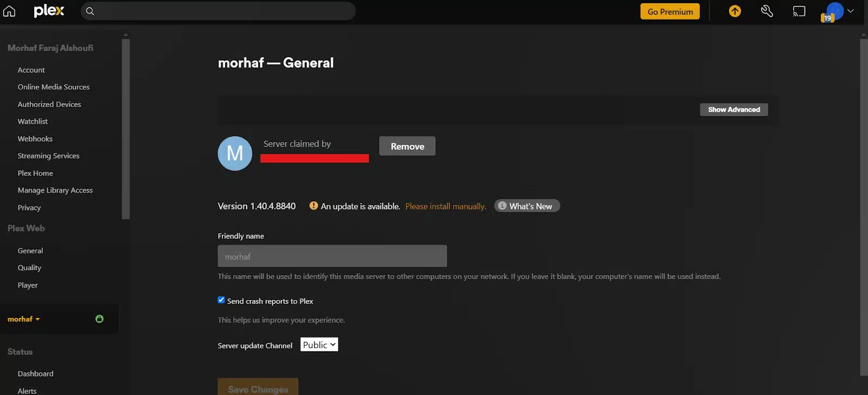Go to Plex home via house icon

(9, 11)
